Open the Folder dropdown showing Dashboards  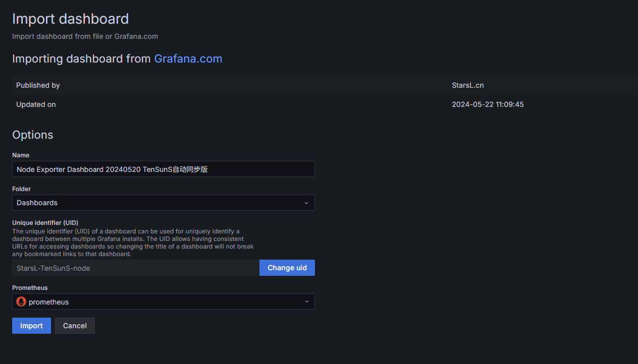pos(163,203)
